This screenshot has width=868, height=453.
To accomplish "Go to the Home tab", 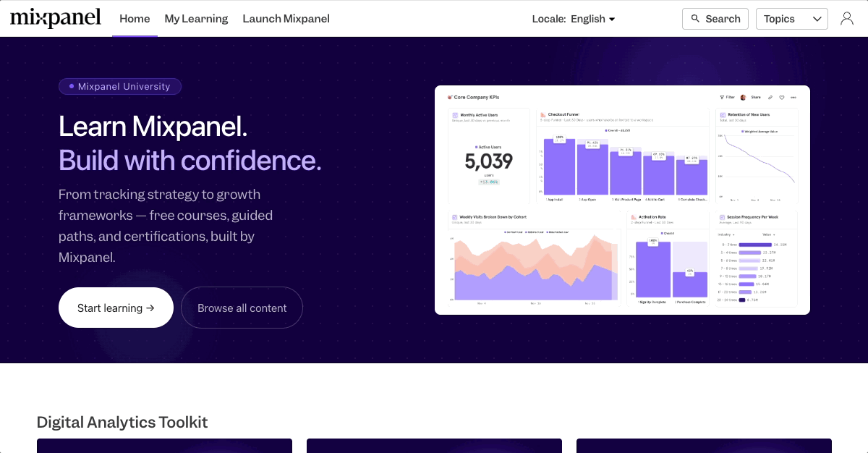I will (x=135, y=19).
